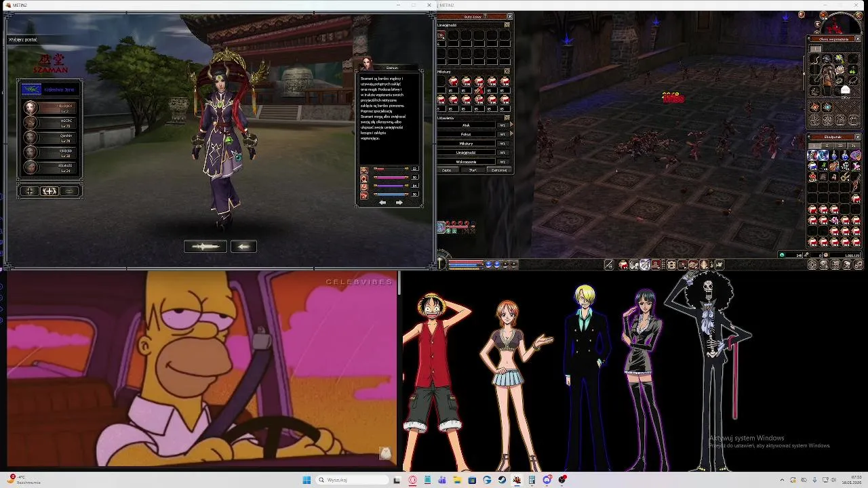Click the player health bar at bottom left
868x488 pixels.
pos(466,261)
